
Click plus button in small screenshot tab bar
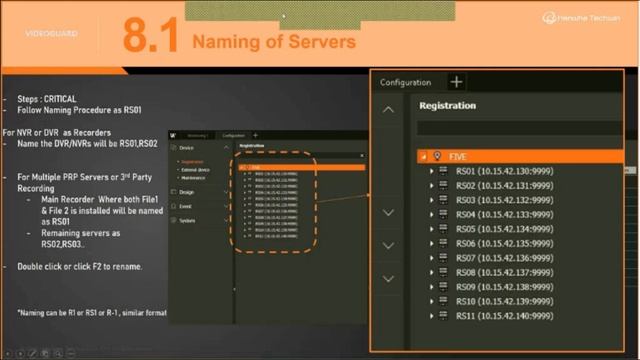(x=256, y=135)
